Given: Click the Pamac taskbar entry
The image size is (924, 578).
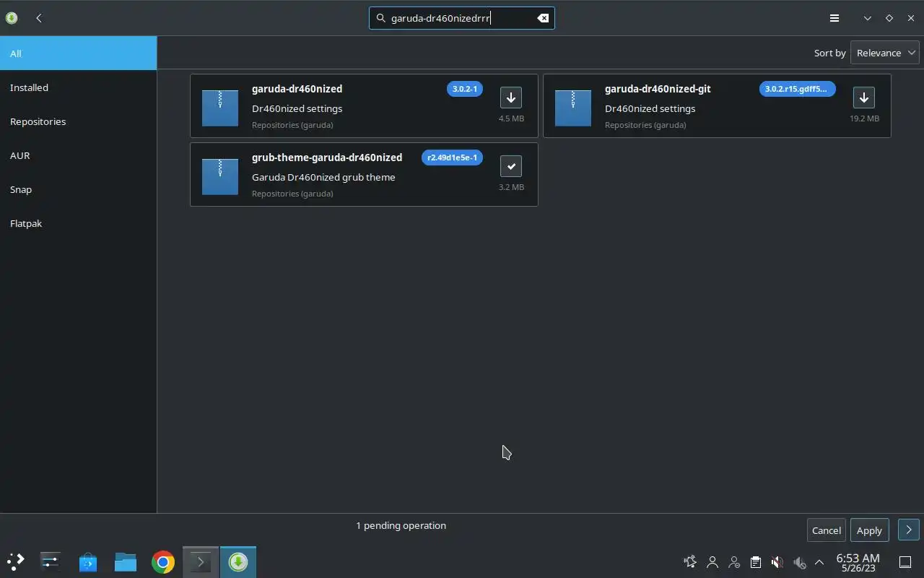Looking at the screenshot, I should [x=238, y=561].
